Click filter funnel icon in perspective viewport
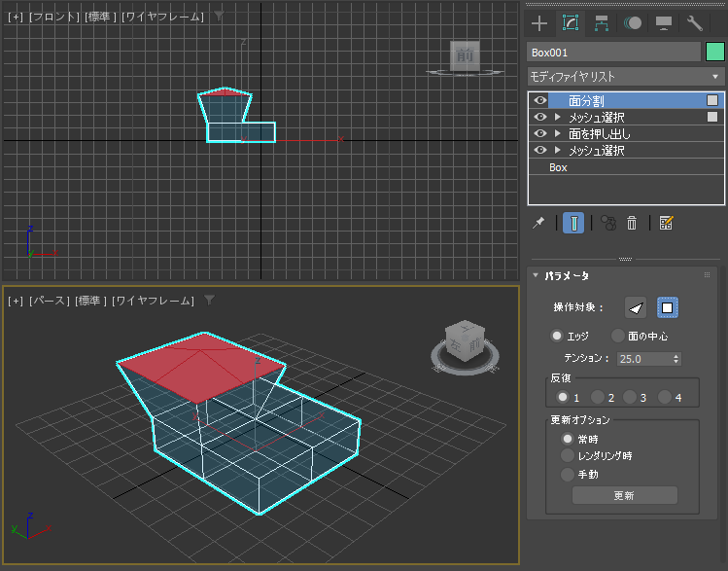728x571 pixels. pos(209,301)
